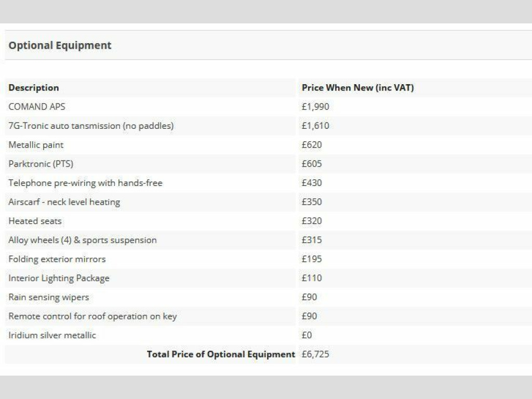Viewport: 532px width, 399px height.
Task: Click the £1,990 price value
Action: [315, 107]
